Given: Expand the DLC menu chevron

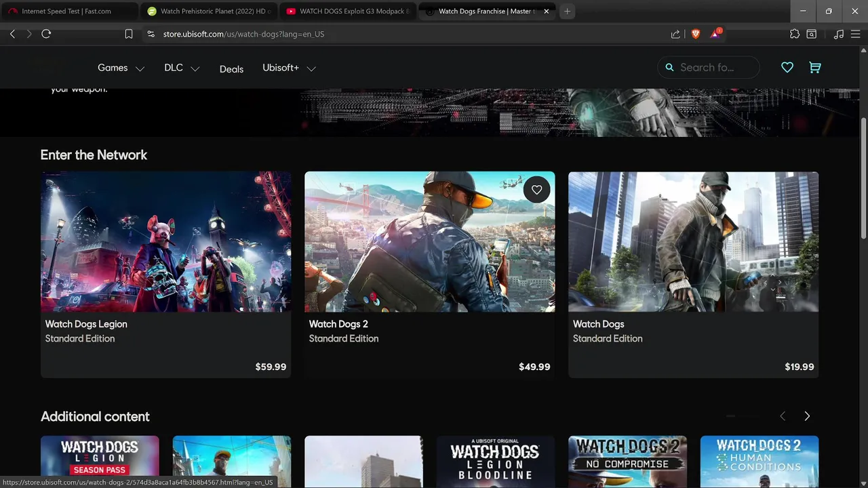Looking at the screenshot, I should pos(195,68).
